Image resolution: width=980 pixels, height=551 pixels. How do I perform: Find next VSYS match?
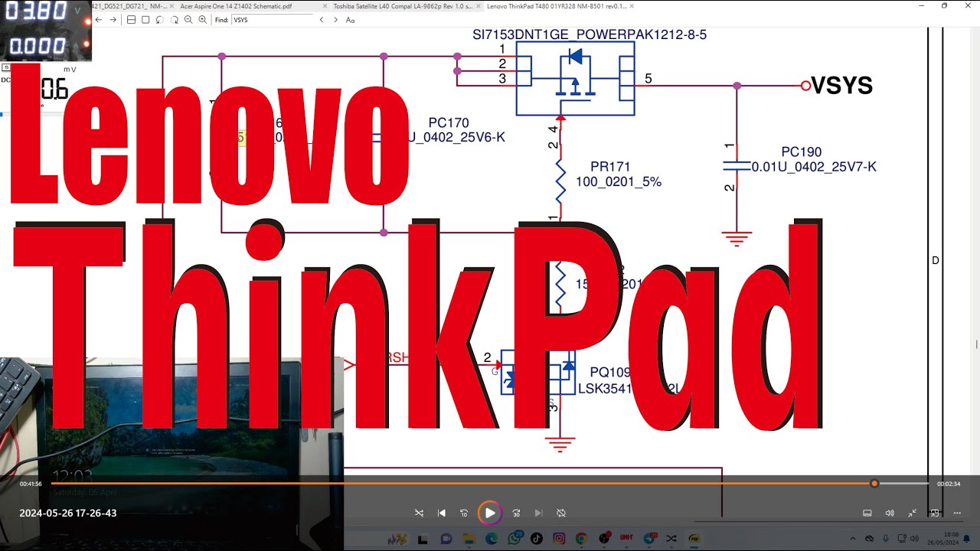pyautogui.click(x=335, y=20)
